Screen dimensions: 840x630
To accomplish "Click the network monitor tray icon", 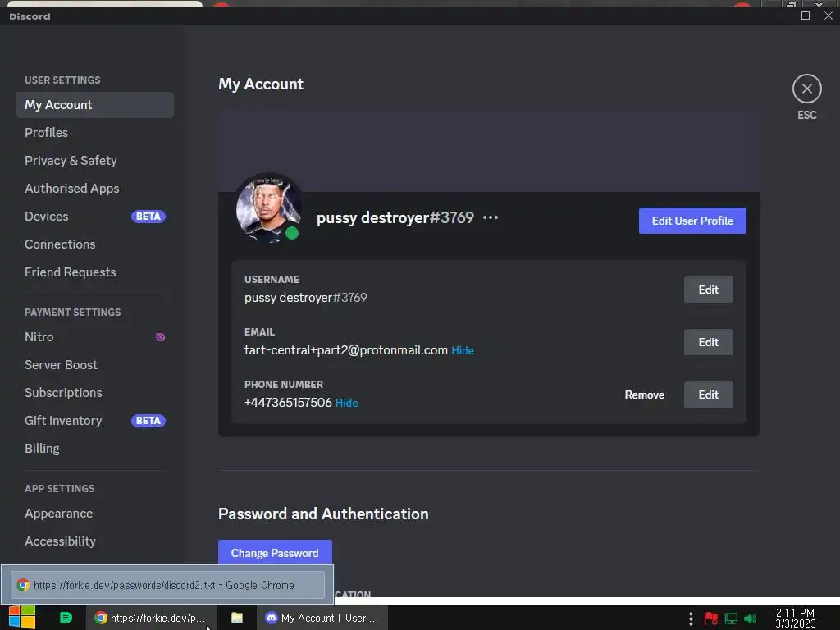I will [x=731, y=619].
